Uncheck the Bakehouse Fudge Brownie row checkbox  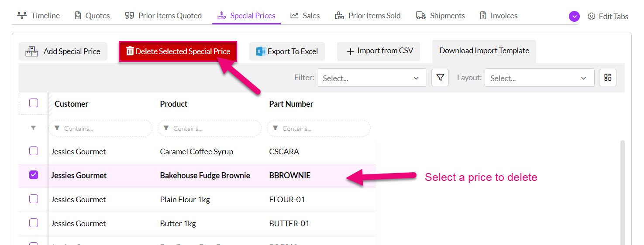(x=34, y=175)
